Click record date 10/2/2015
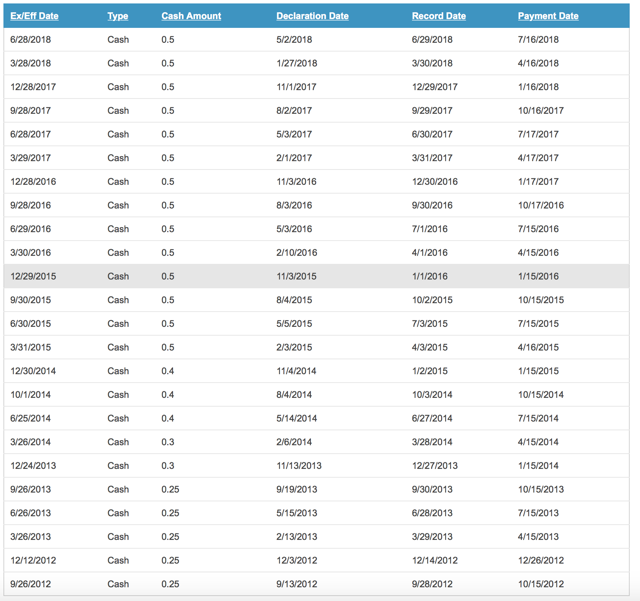The image size is (640, 601). tap(432, 300)
